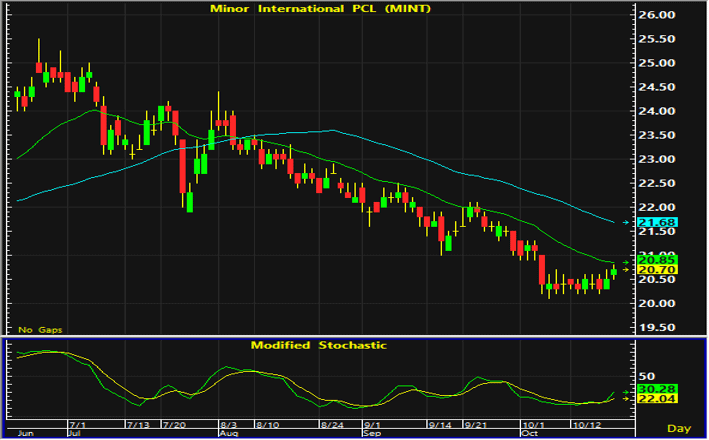Click the 26.00 price axis label
The height and width of the screenshot is (440, 709).
point(656,15)
